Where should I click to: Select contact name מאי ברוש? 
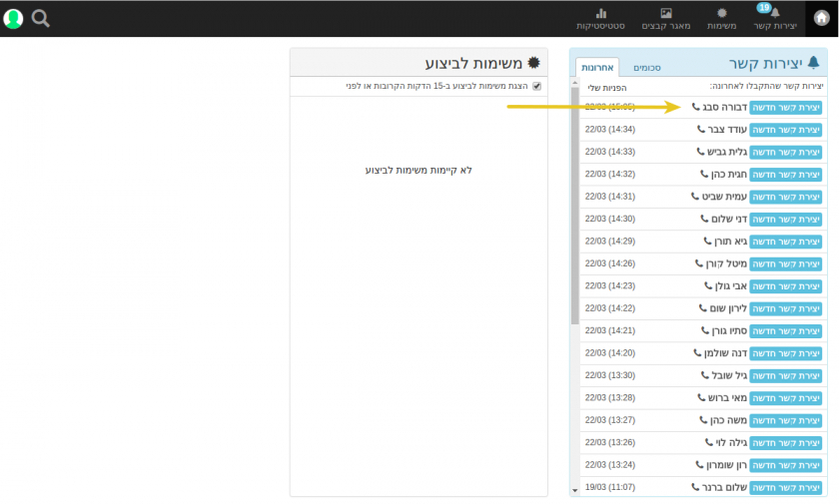pyautogui.click(x=727, y=398)
